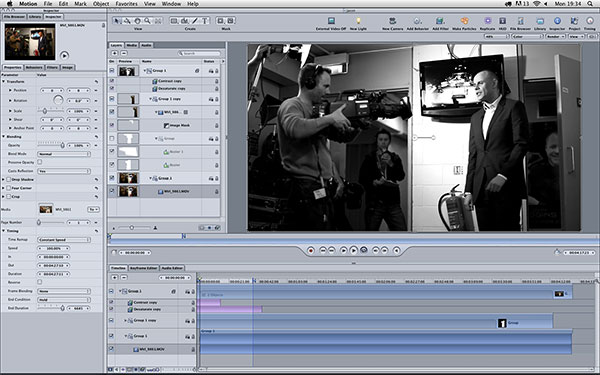Screen dimensions: 600x375
Task: Toggle Preserve Opacity checkbox
Action: pyautogui.click(x=39, y=162)
